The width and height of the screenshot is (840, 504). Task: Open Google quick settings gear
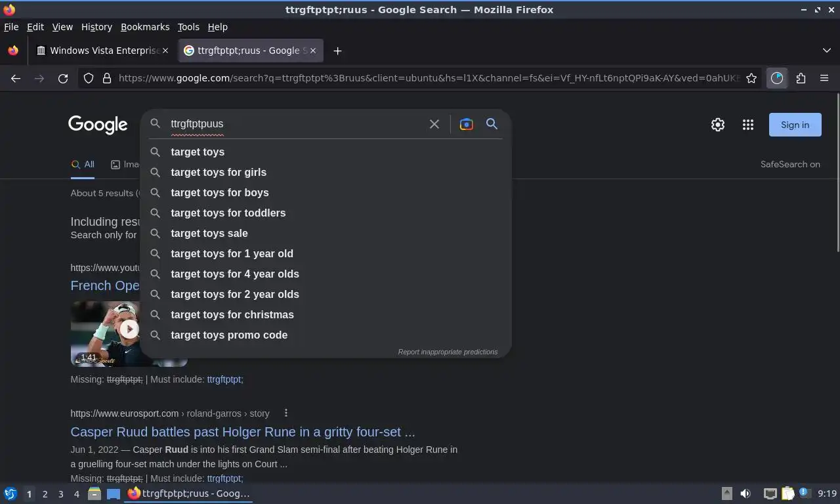click(x=718, y=125)
